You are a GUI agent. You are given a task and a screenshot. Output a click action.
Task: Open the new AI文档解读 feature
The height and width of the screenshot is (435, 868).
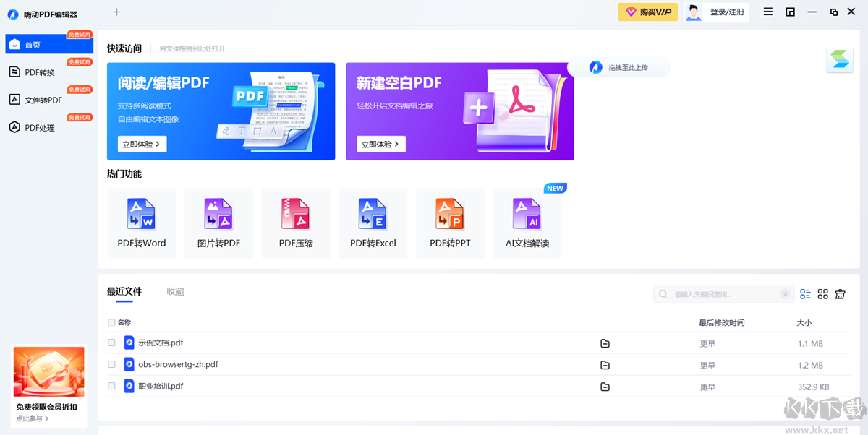coord(527,223)
